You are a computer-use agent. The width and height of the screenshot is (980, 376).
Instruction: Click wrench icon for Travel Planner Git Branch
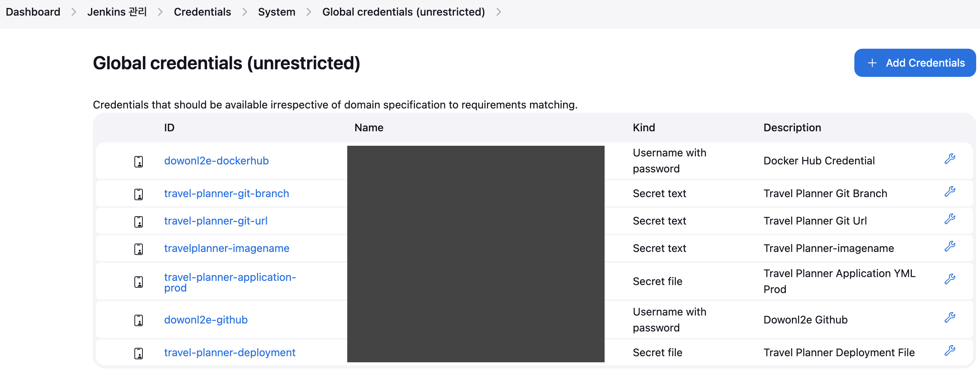tap(950, 191)
